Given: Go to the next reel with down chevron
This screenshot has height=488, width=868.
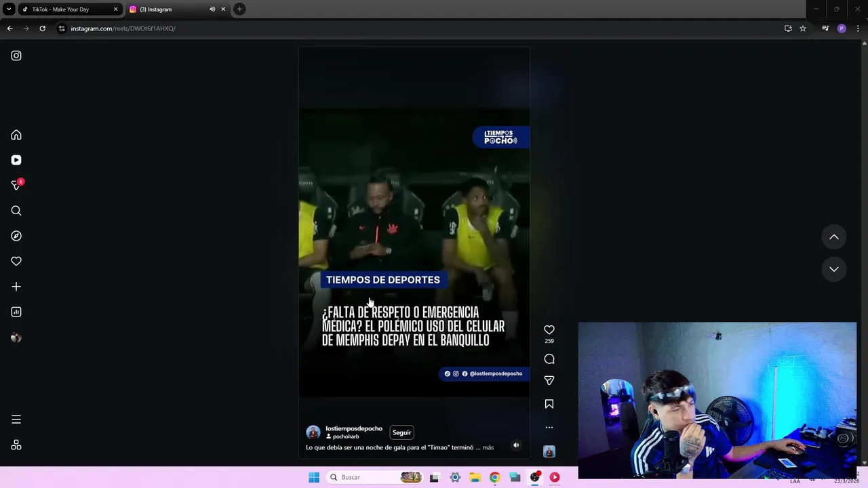Looking at the screenshot, I should click(x=834, y=269).
